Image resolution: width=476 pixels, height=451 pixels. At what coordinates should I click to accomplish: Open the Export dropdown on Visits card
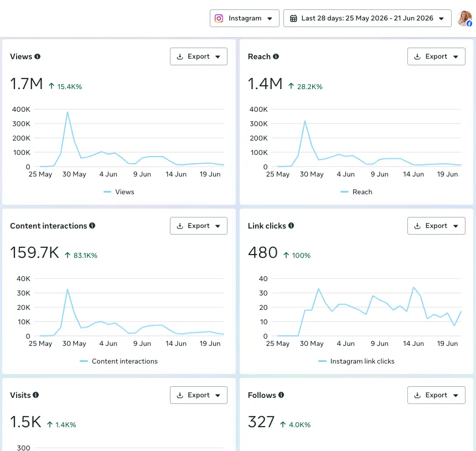tap(199, 395)
